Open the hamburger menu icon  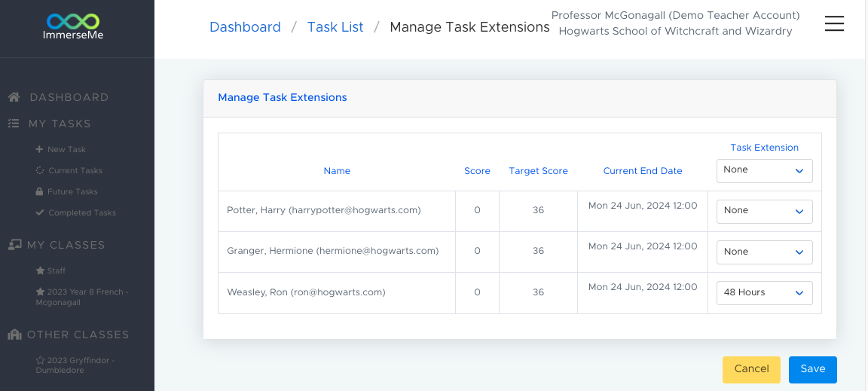click(x=834, y=23)
